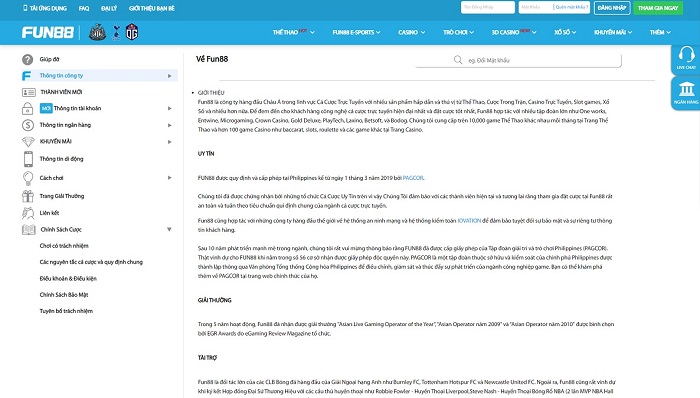Click the Tottenham Hotspur crest icon

click(x=117, y=32)
